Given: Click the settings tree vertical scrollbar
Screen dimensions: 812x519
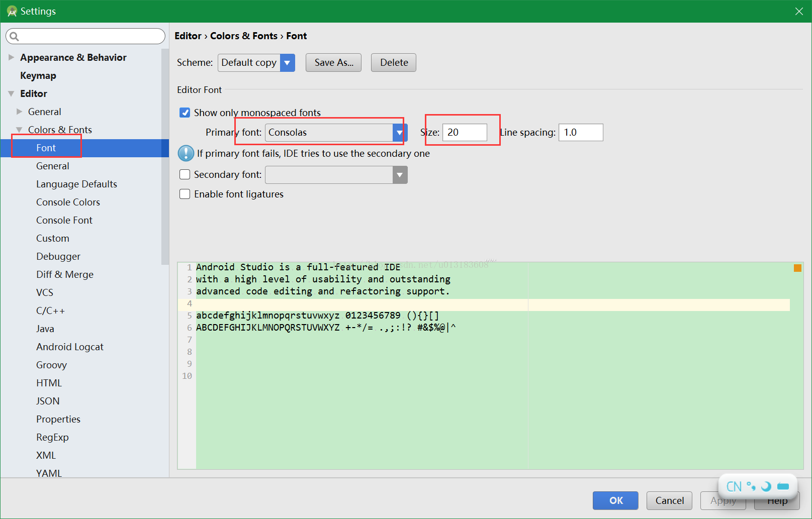Looking at the screenshot, I should click(x=165, y=156).
